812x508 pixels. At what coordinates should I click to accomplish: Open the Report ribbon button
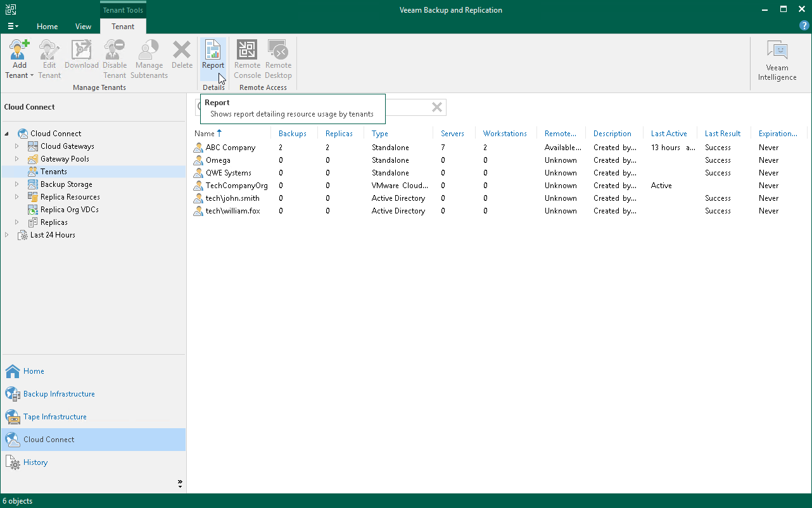coord(213,55)
